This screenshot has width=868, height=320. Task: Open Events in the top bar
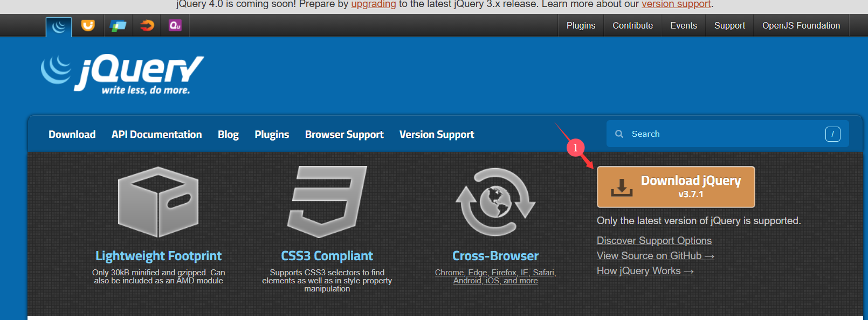pos(684,25)
